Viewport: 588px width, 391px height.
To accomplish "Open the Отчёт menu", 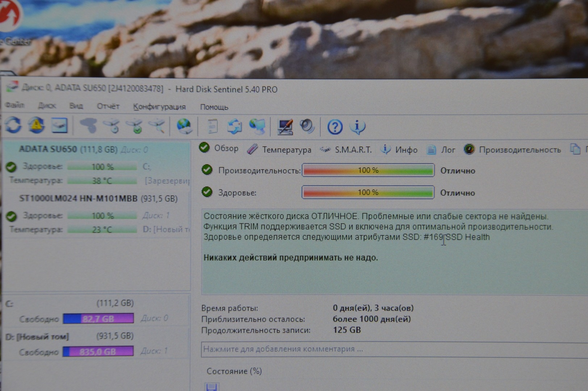I will 108,106.
